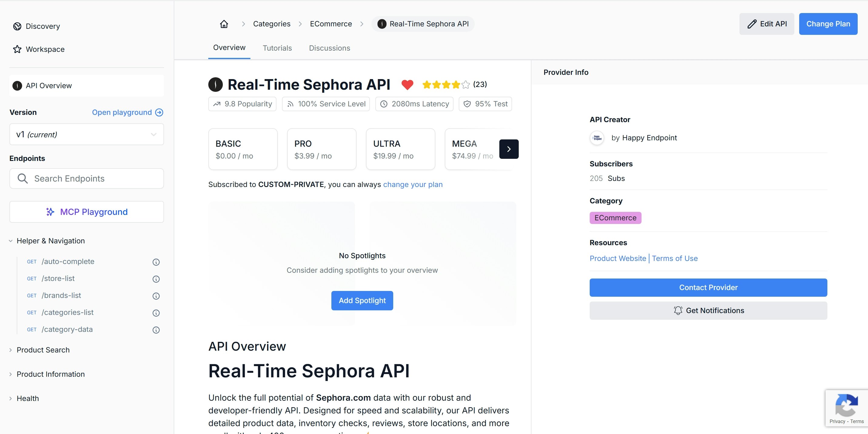Click the Search Endpoints magnifier icon

pos(22,178)
